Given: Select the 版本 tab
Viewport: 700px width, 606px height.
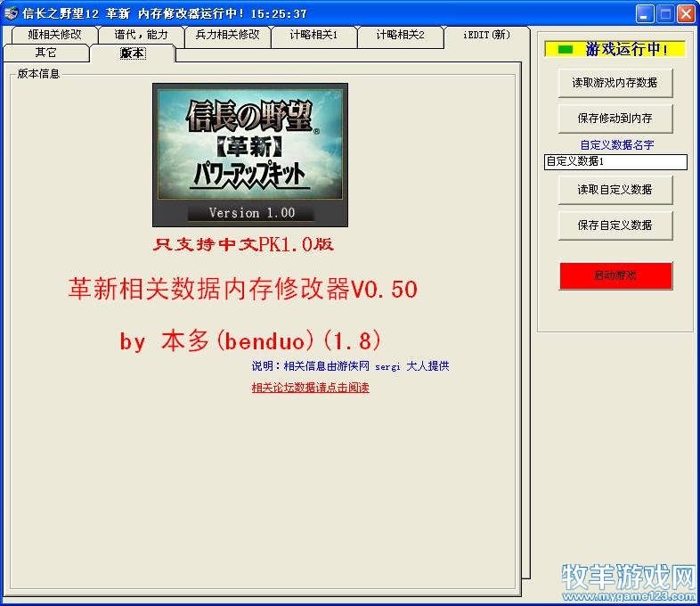Looking at the screenshot, I should pyautogui.click(x=133, y=53).
